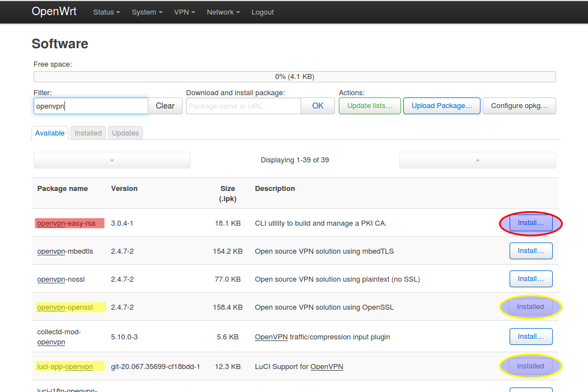Select the collectd-mod-openvpn package name
This screenshot has width=588, height=392.
click(x=59, y=337)
